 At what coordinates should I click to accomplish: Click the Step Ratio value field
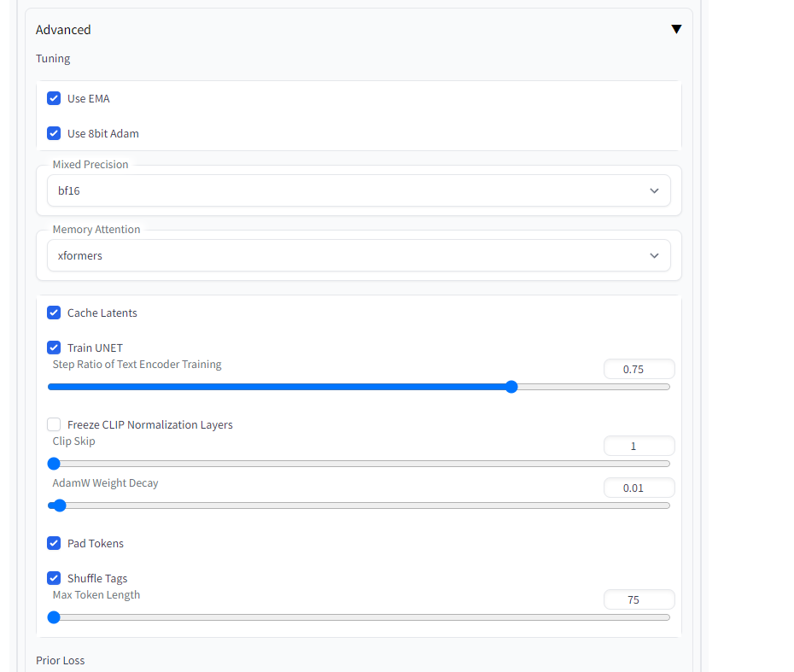(639, 369)
